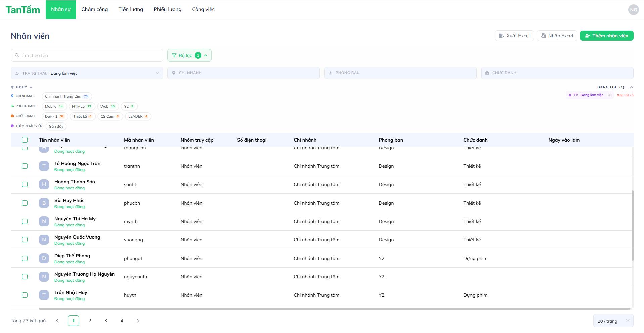Open the 20 / trang page size dropdown
Viewport: 644px width, 333px height.
click(x=613, y=321)
